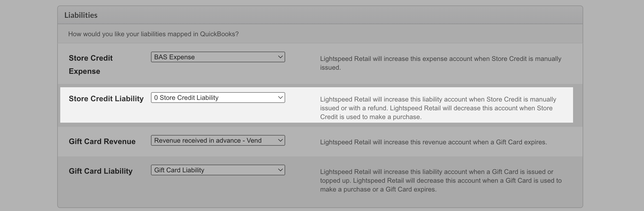Click the bold Store Credit Liability label

click(x=106, y=99)
